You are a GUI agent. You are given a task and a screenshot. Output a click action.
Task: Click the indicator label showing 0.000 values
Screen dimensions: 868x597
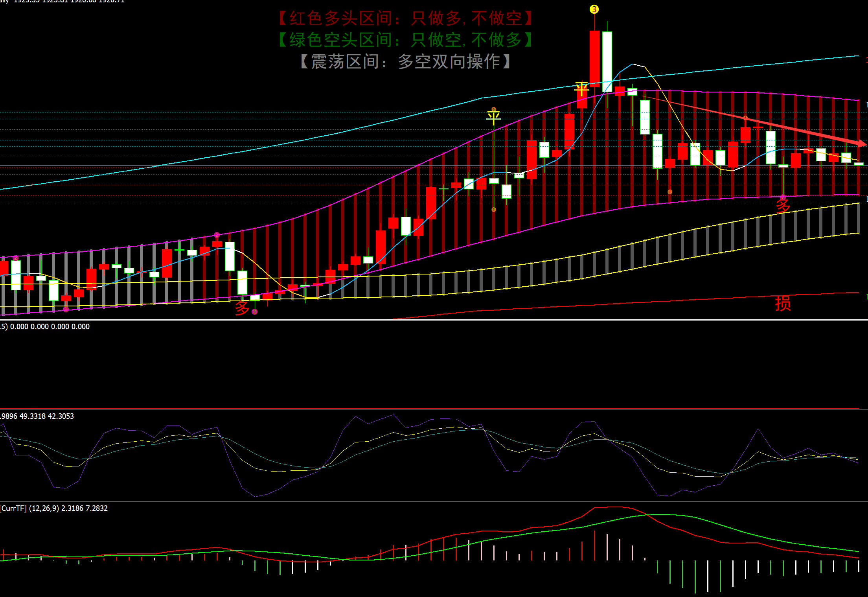click(45, 326)
